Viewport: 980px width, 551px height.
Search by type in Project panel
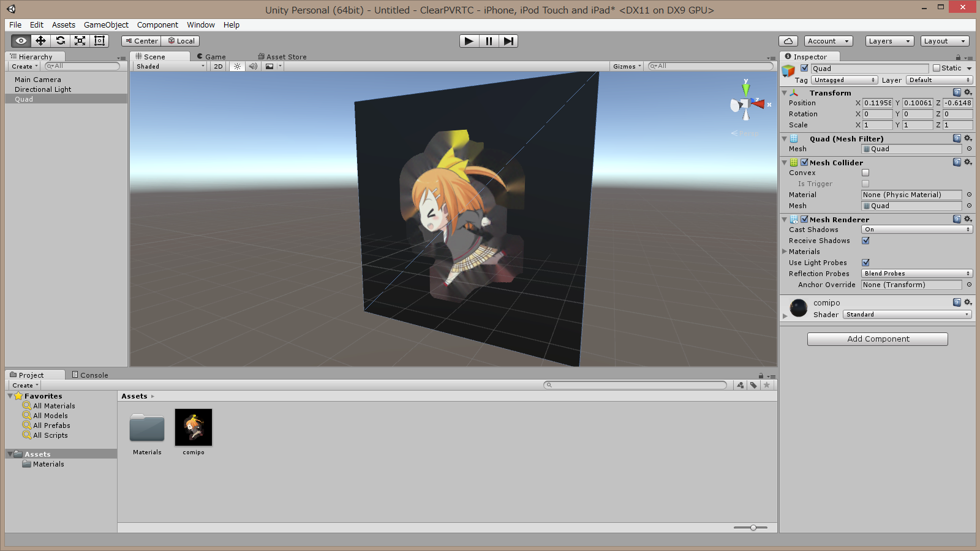point(741,385)
